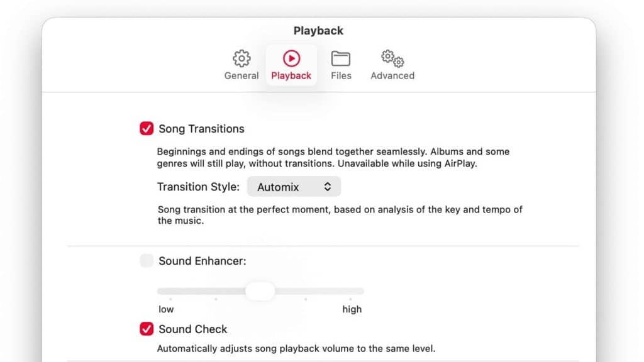Click the Advanced double-gear icon

[x=392, y=58]
